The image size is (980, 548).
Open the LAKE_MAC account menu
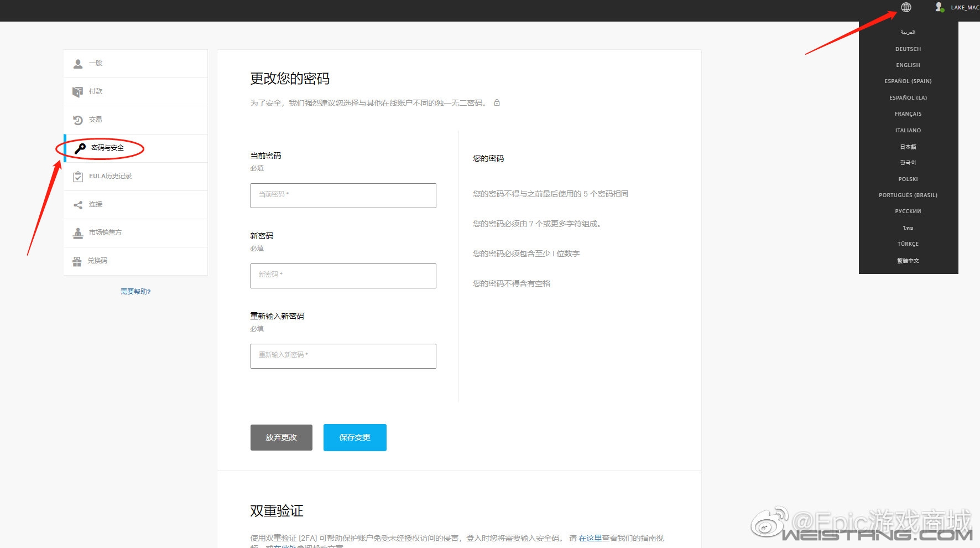pos(965,8)
